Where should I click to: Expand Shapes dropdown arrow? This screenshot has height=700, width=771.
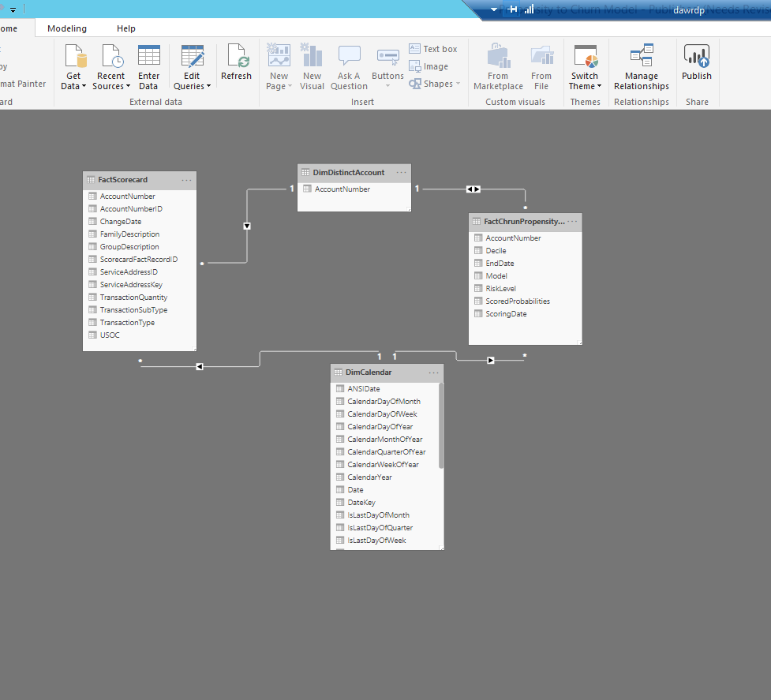(458, 84)
